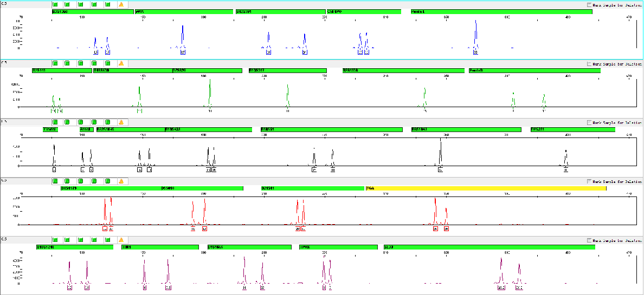Click fourth green quality flag in black-trace panel

point(94,122)
